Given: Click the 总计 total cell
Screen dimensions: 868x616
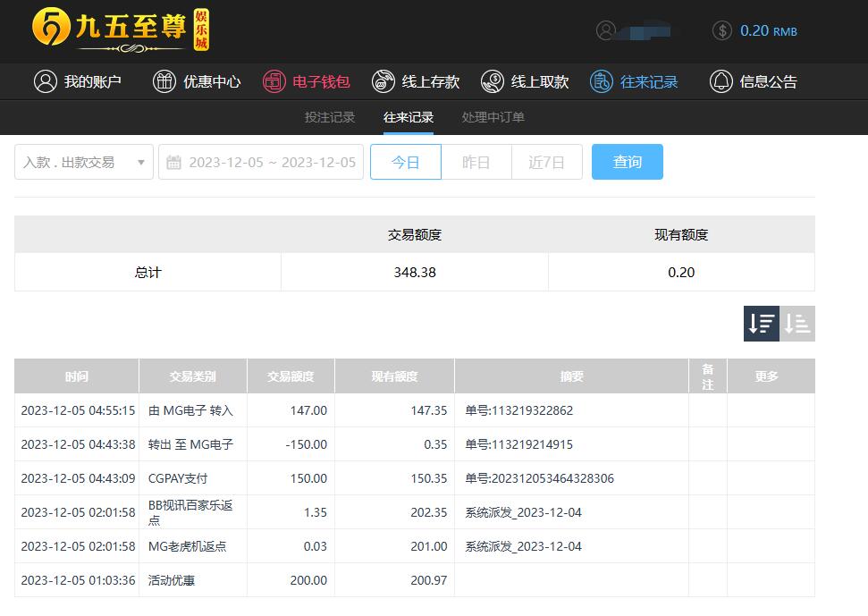Looking at the screenshot, I should [147, 273].
